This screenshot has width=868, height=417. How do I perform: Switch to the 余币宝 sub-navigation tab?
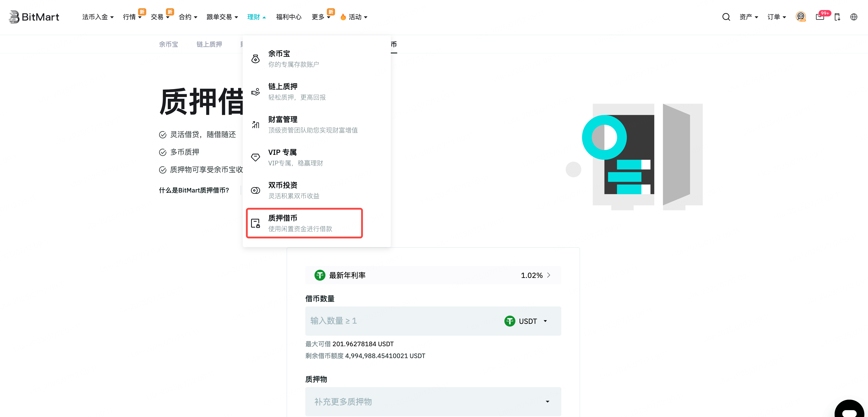coord(168,44)
